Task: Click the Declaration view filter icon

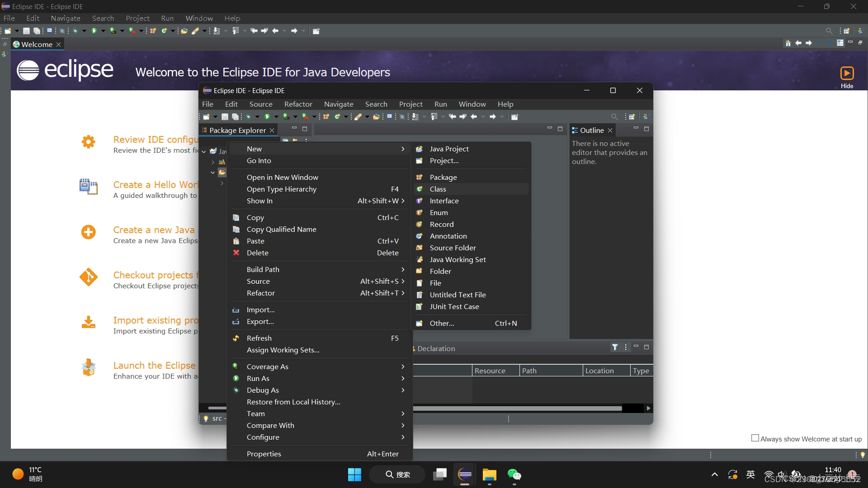Action: 615,347
